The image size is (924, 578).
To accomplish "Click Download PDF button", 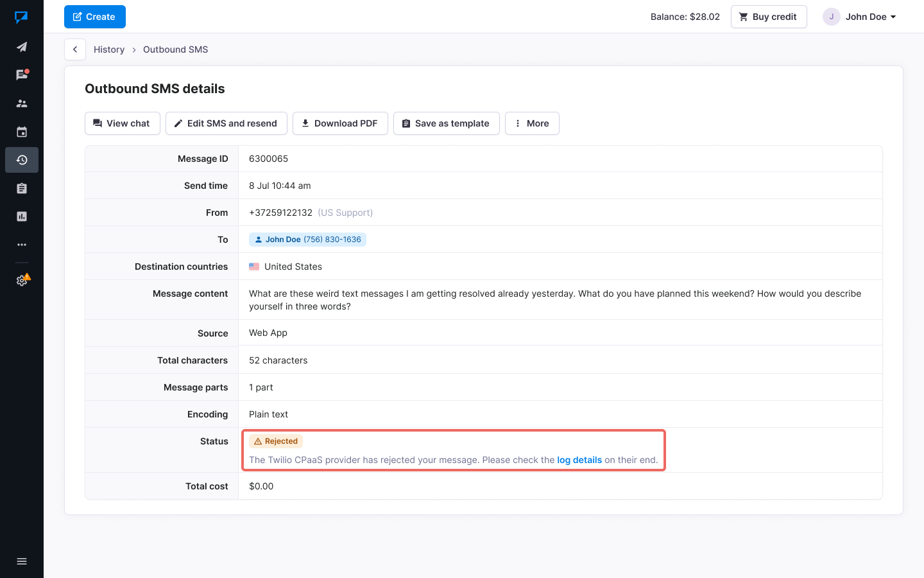I will click(340, 123).
